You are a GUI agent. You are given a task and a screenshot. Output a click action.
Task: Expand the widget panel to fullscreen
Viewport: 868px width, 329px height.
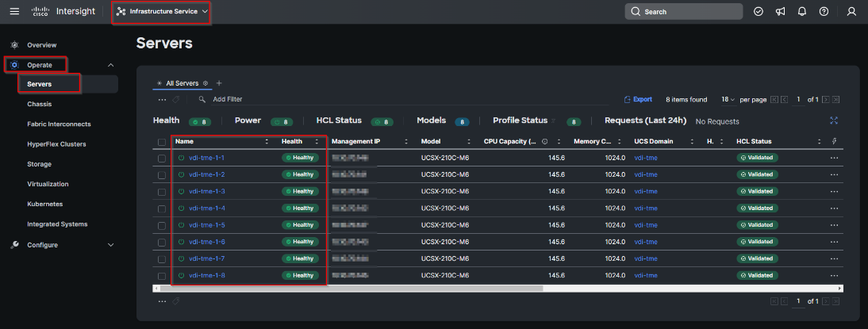click(x=833, y=121)
